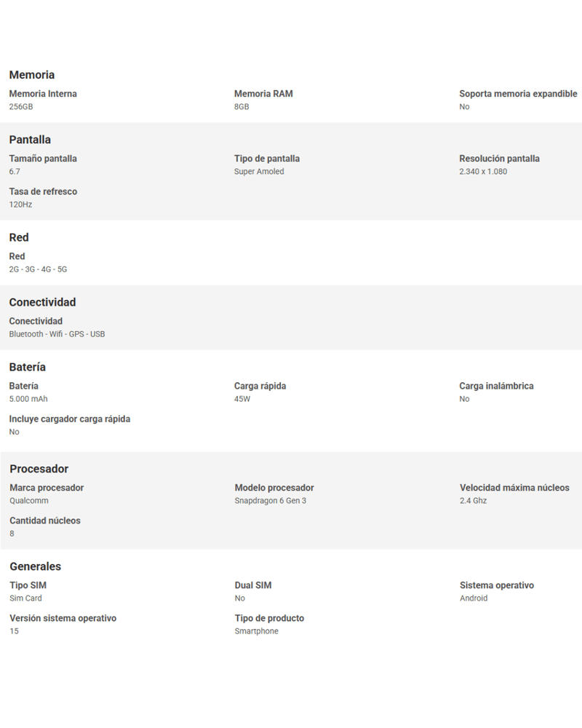This screenshot has height=728, width=582.
Task: Select the Bluetooth - Wifi - GPS - USB text
Action: 57,334
